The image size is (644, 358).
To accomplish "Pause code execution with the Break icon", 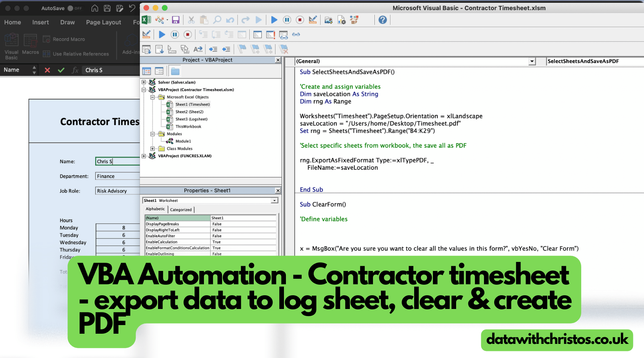I will [287, 20].
